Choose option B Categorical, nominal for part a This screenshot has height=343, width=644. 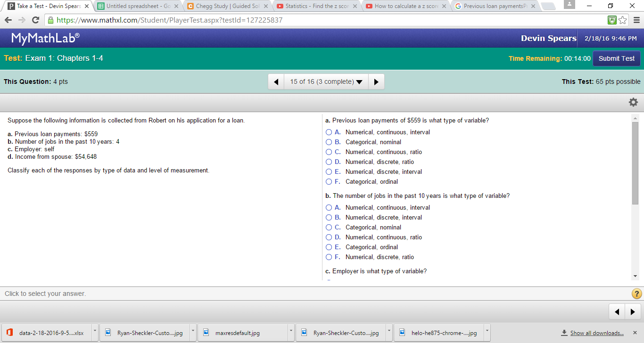click(329, 142)
